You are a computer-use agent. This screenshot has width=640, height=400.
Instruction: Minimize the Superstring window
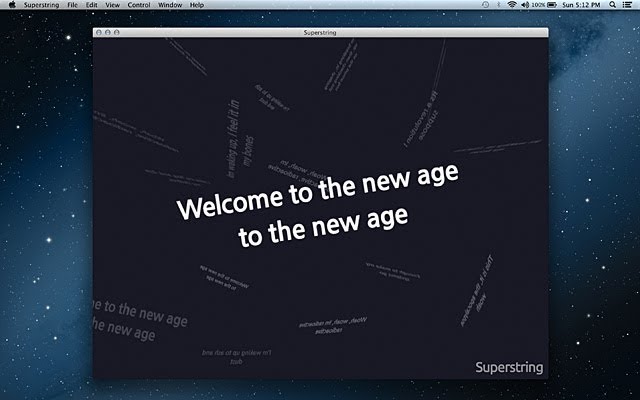[x=108, y=32]
